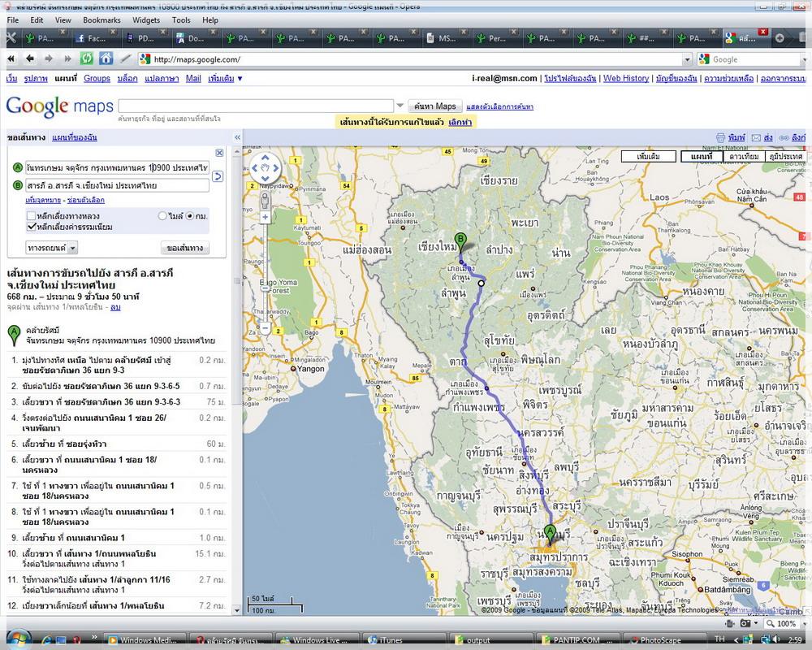The height and width of the screenshot is (650, 812).
Task: Click destination marker B on the map
Action: point(460,242)
